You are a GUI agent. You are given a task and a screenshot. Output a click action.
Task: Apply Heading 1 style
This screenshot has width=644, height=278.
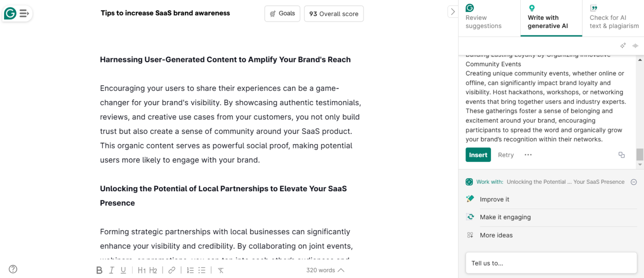pos(142,270)
